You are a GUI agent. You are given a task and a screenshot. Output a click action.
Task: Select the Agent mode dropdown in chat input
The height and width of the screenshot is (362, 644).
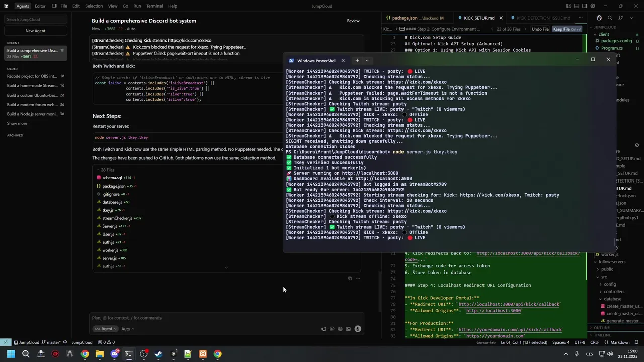point(105,329)
